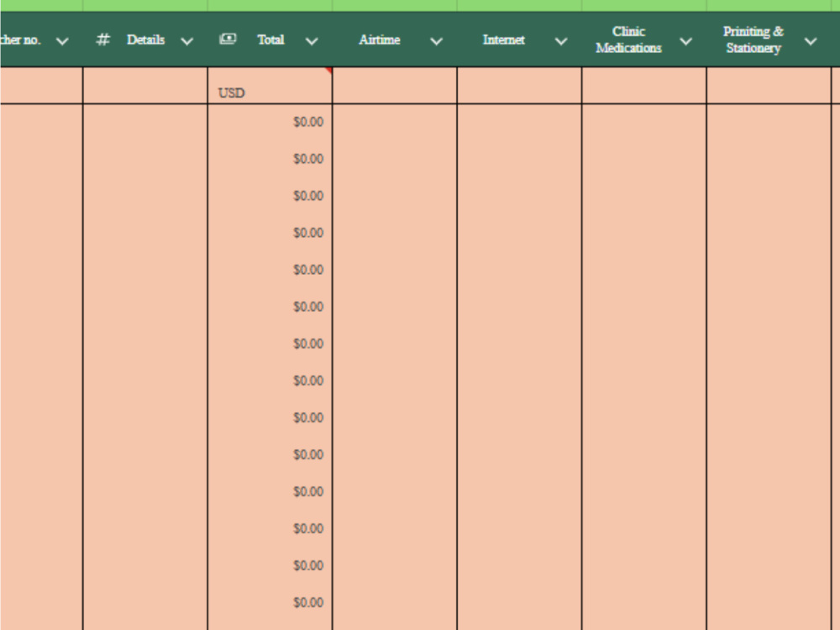
Task: Click the currency icon beside Total
Action: click(228, 39)
